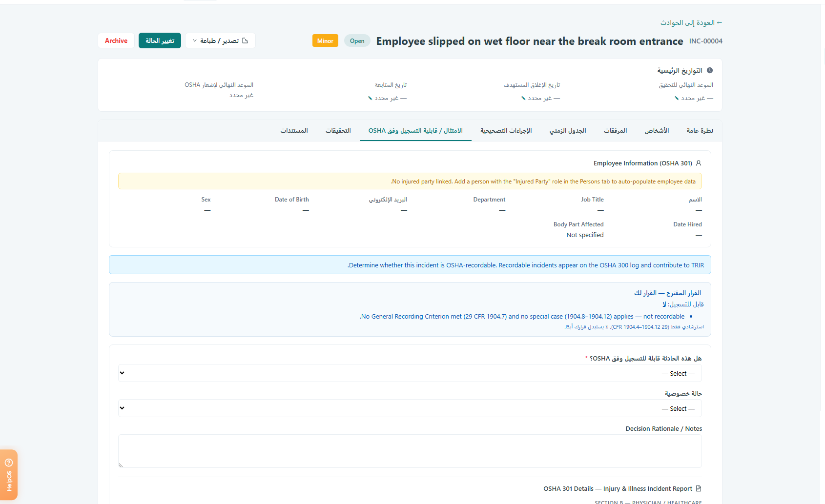
Task: Click the blue OSHA-recordable determination info banner
Action: (x=410, y=265)
